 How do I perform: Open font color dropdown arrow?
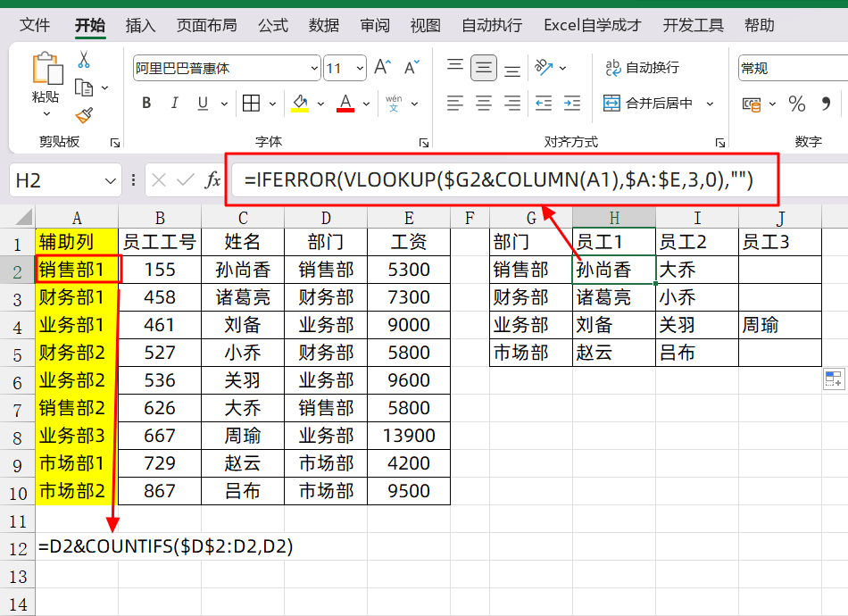point(366,104)
